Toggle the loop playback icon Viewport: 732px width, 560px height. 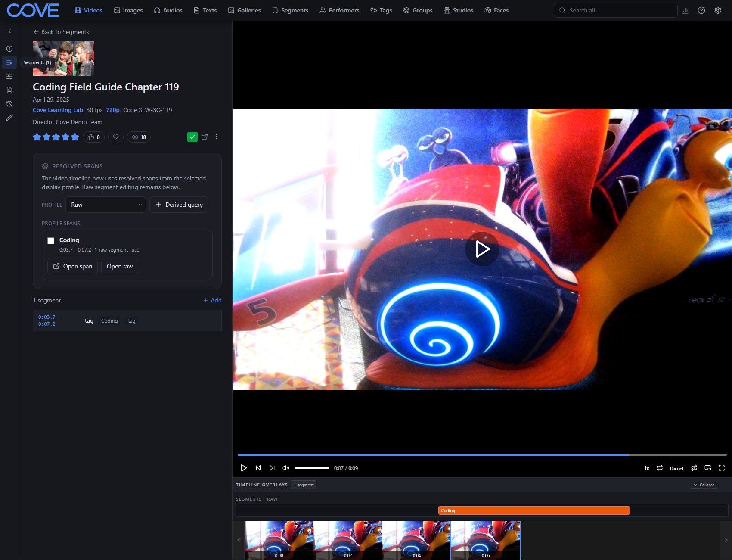pos(660,468)
